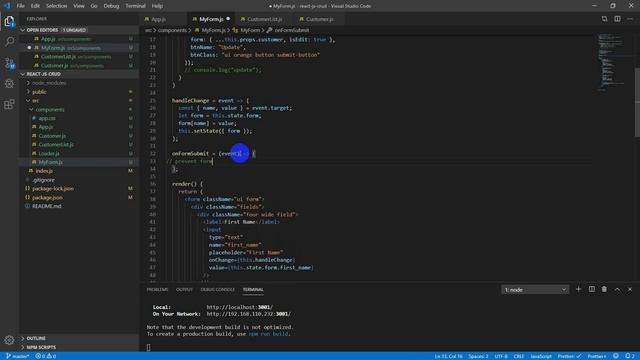Split the terminal panel
Image resolution: width=640 pixels, height=360 pixels.
tap(591, 289)
